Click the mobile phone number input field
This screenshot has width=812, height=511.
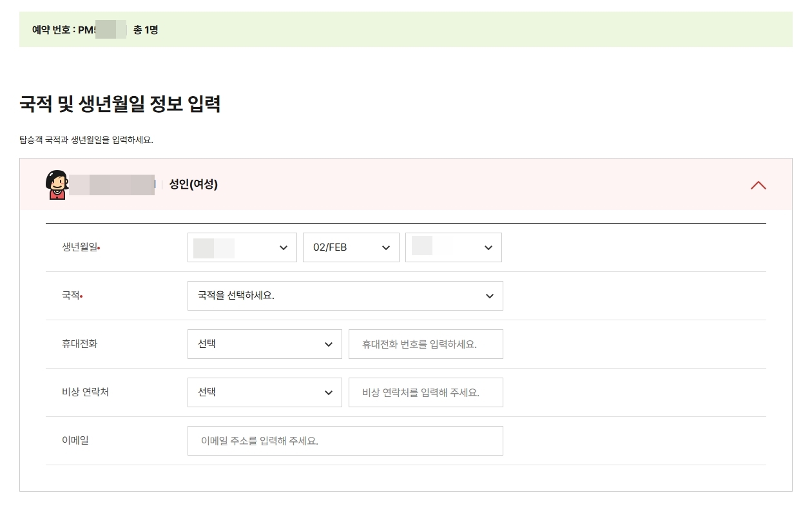pyautogui.click(x=425, y=343)
